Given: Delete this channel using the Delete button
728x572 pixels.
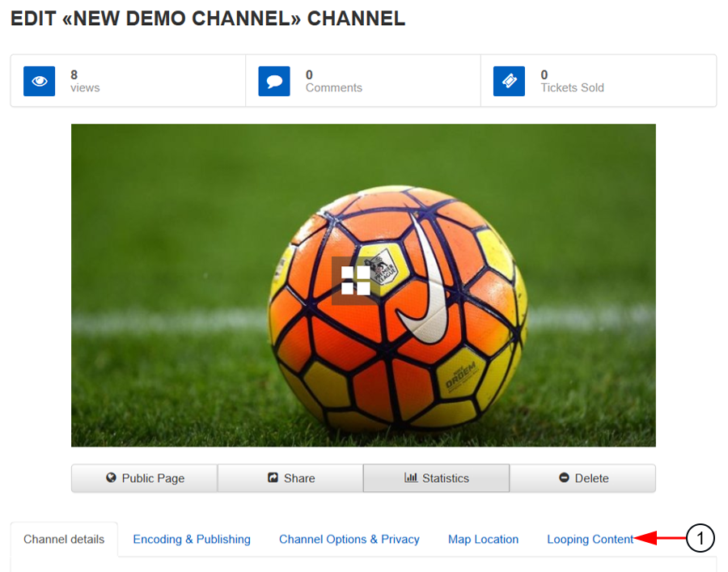Looking at the screenshot, I should click(582, 478).
